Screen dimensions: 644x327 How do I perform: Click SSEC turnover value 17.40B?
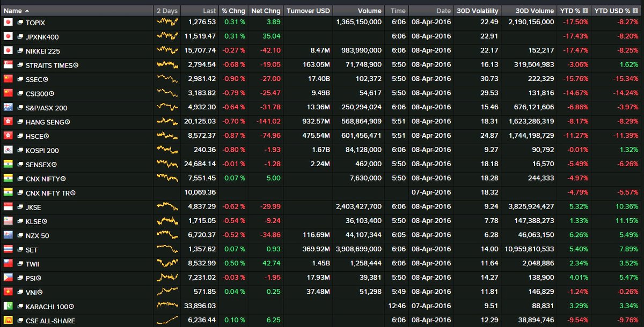click(x=319, y=79)
